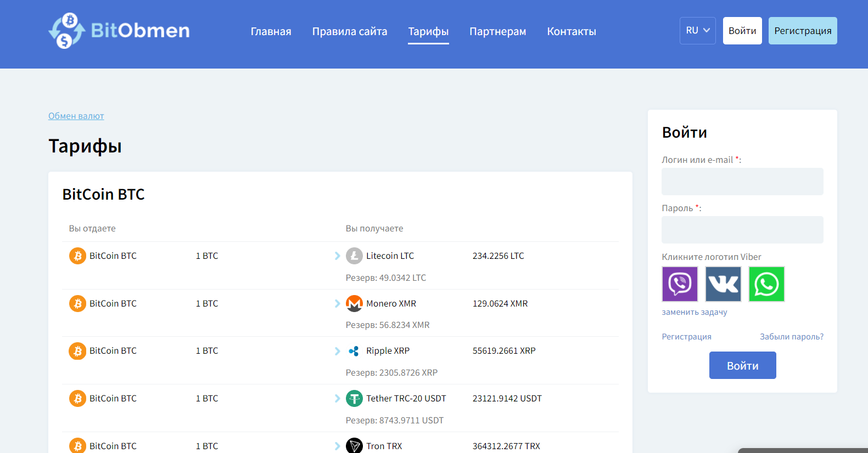This screenshot has height=453, width=868.
Task: Click the заменить задачу captcha link
Action: 695,312
